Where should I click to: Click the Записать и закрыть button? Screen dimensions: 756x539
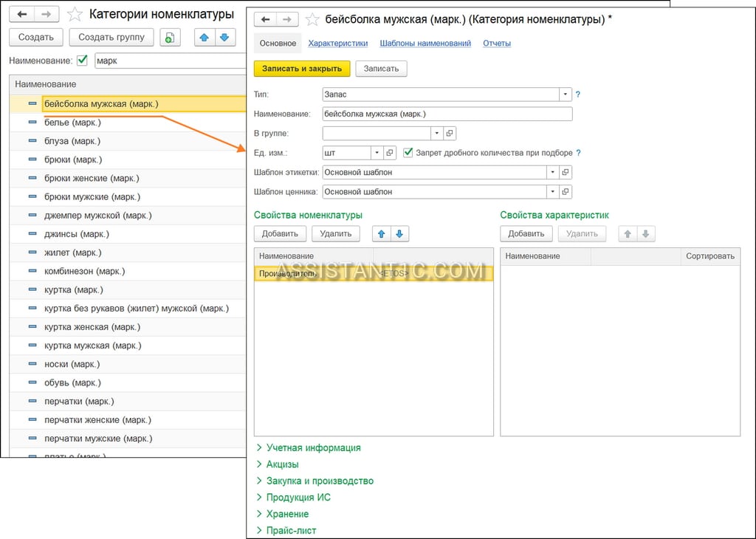(302, 69)
